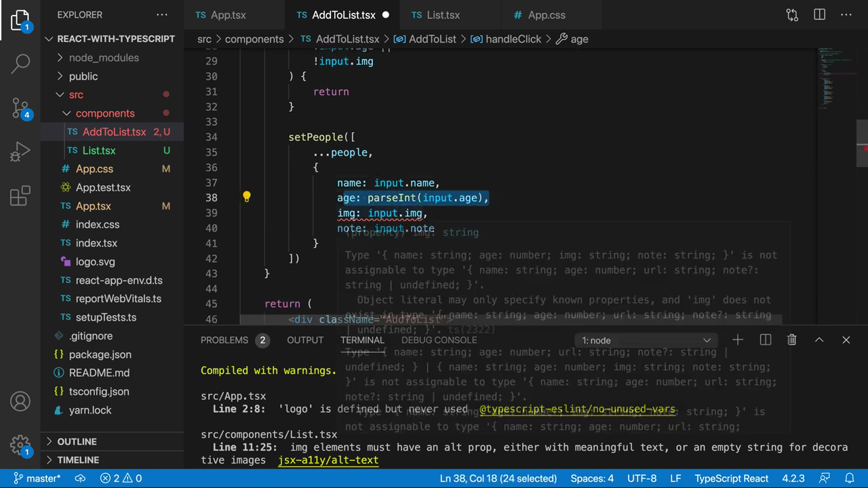Open the DEBUG CONSOLE panel tab
The image size is (868, 488).
[439, 340]
